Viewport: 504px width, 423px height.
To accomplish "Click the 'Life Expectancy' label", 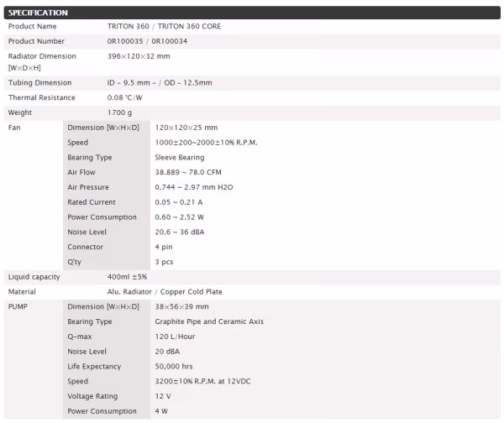I will point(94,367).
